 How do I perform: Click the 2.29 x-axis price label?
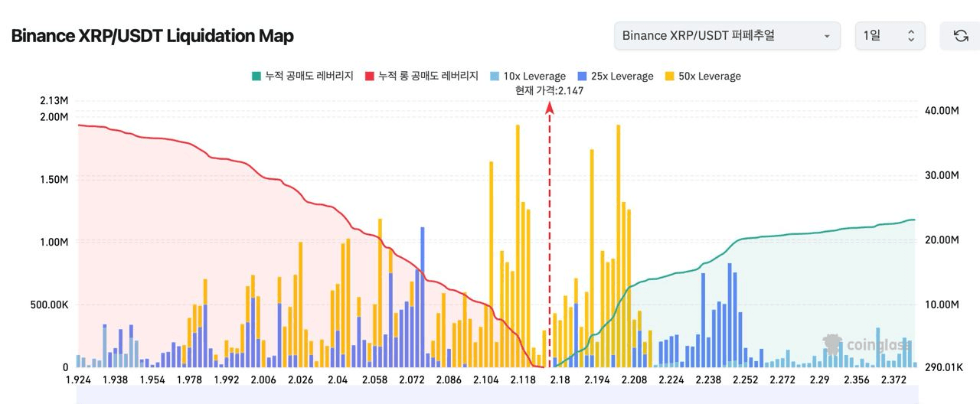pos(819,380)
